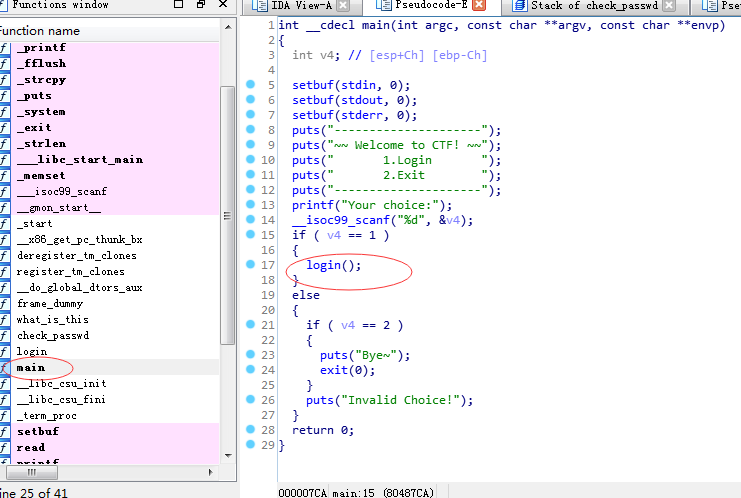This screenshot has height=498, width=741.
Task: Click the Function name column header
Action: click(x=110, y=31)
